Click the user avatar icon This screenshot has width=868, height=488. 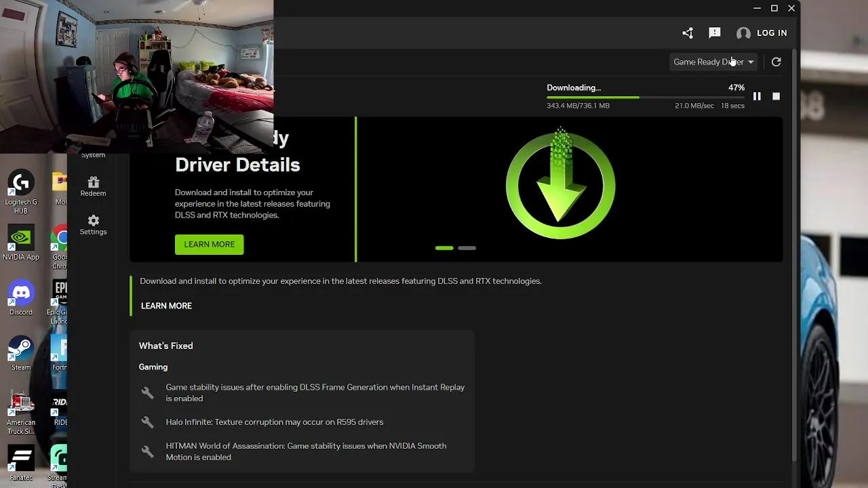click(x=743, y=33)
